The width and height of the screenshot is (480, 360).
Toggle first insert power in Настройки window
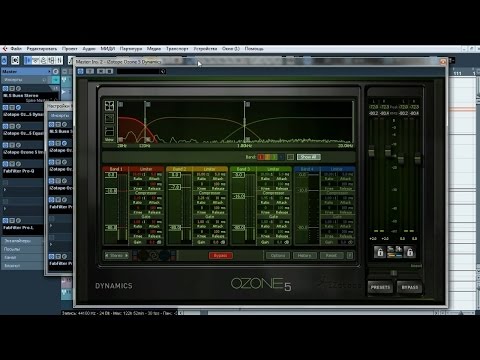click(52, 124)
